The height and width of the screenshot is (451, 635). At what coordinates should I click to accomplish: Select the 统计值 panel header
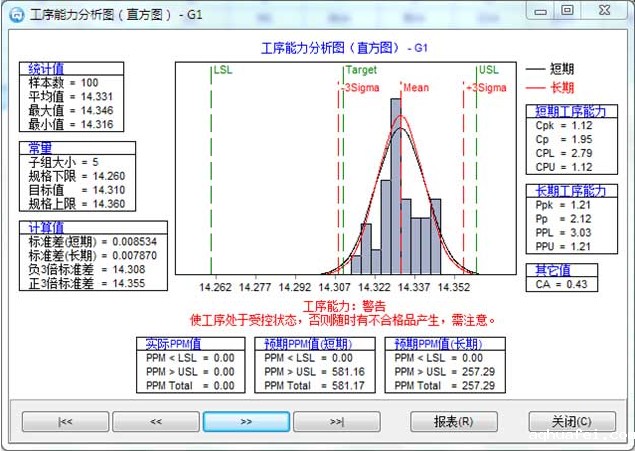tap(38, 69)
